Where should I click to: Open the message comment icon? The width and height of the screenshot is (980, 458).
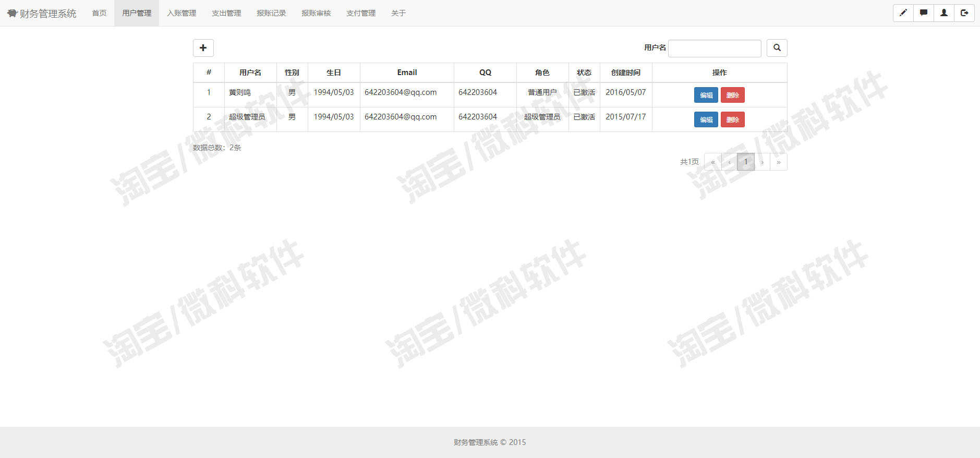(x=924, y=13)
